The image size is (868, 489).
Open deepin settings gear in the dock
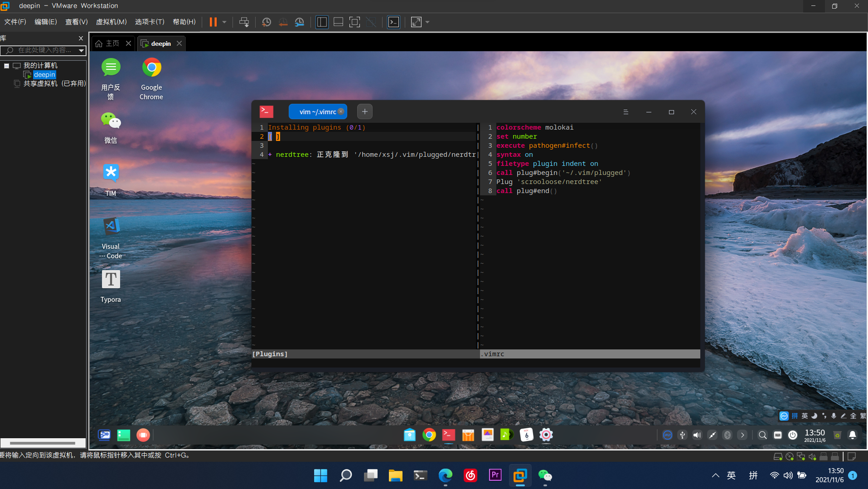tap(546, 435)
